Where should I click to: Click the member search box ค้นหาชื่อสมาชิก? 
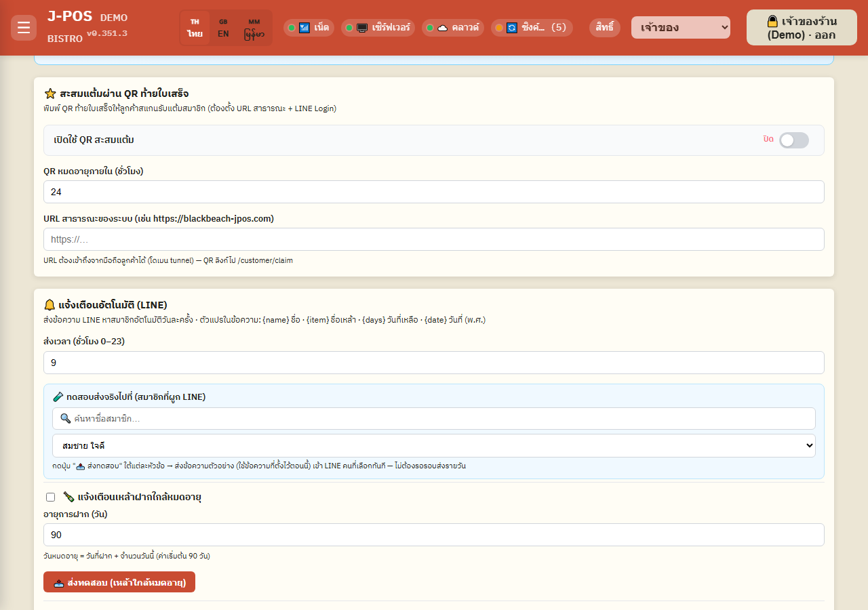click(x=434, y=419)
